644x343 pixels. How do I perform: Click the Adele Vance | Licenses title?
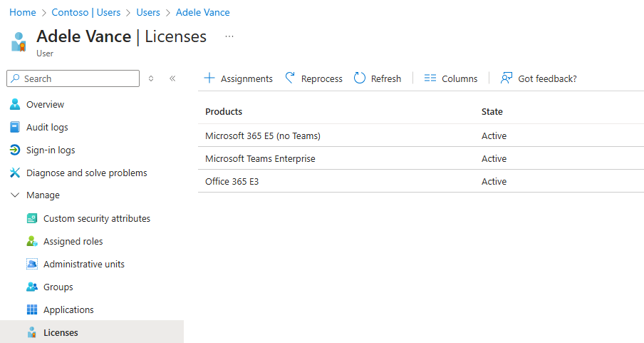122,36
